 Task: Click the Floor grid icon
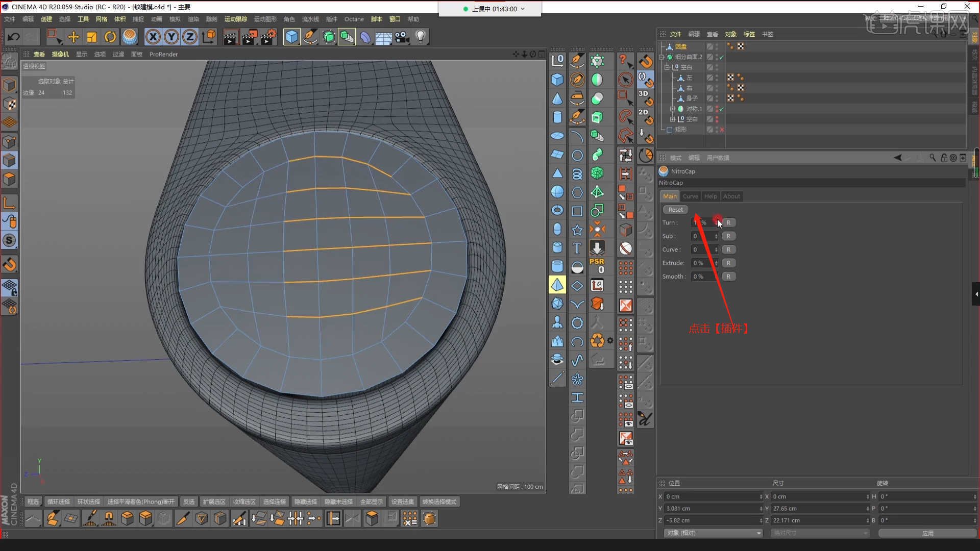[x=383, y=37]
